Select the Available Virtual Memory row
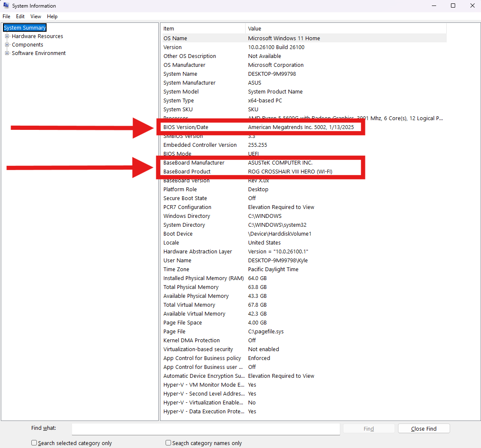This screenshot has width=481, height=448. click(304, 314)
